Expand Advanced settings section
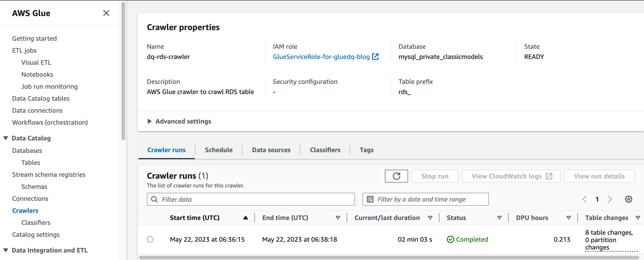 [x=179, y=121]
